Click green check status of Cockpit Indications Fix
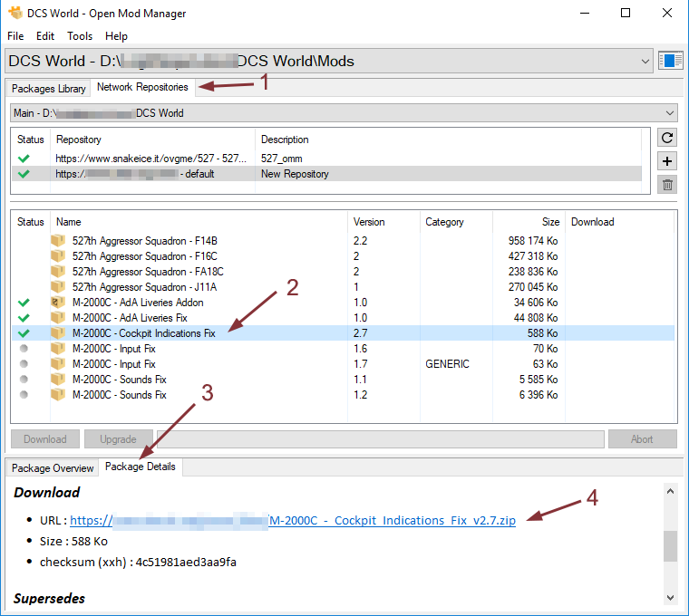Viewport: 689px width, 616px height. tap(24, 333)
